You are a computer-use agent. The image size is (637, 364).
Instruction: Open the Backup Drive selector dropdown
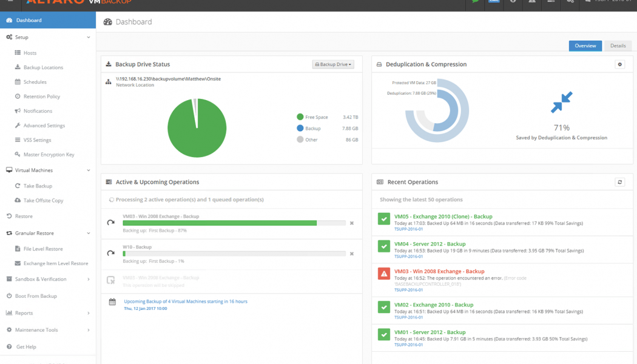pos(332,64)
